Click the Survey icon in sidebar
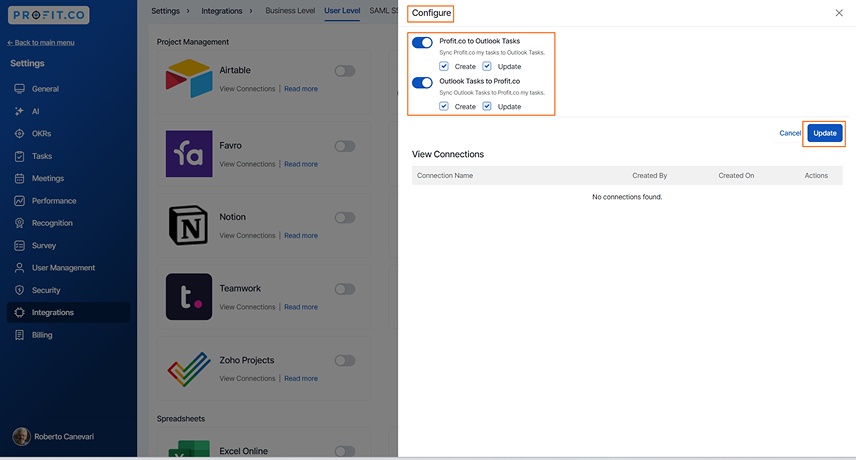Screen dimensions: 856x460 point(20,246)
